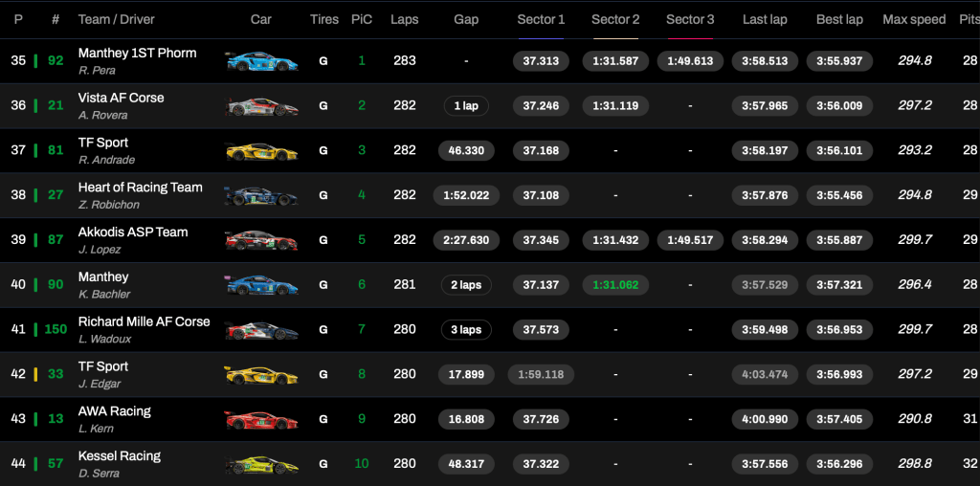Click the Heart of Racing Team car icon
The width and height of the screenshot is (980, 486).
click(261, 196)
